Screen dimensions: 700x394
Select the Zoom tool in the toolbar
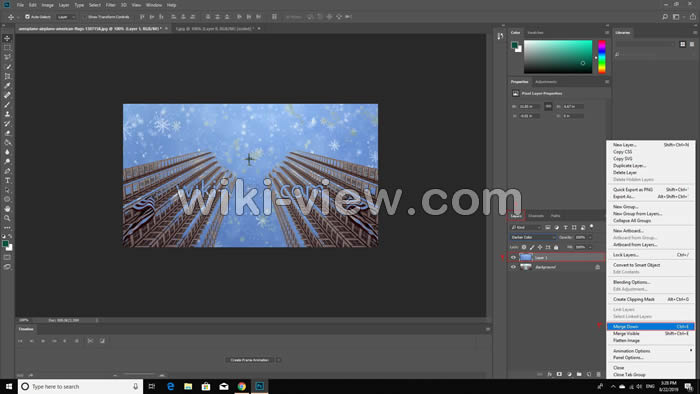pyautogui.click(x=7, y=218)
